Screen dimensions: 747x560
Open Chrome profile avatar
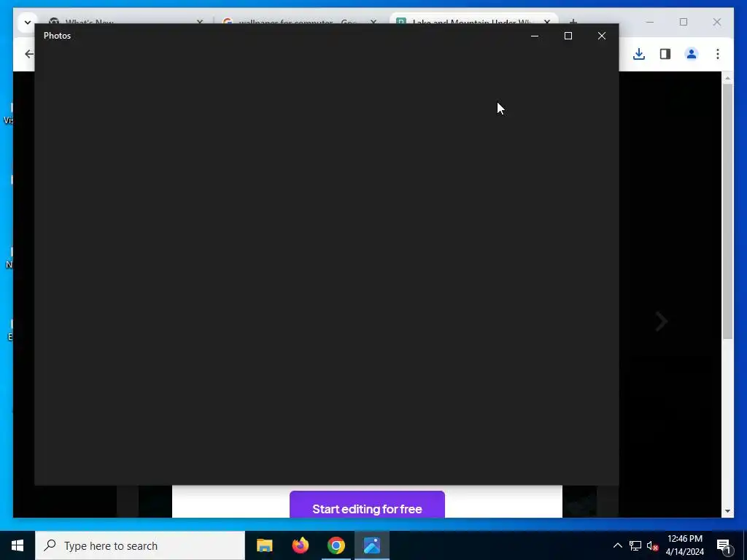click(692, 54)
